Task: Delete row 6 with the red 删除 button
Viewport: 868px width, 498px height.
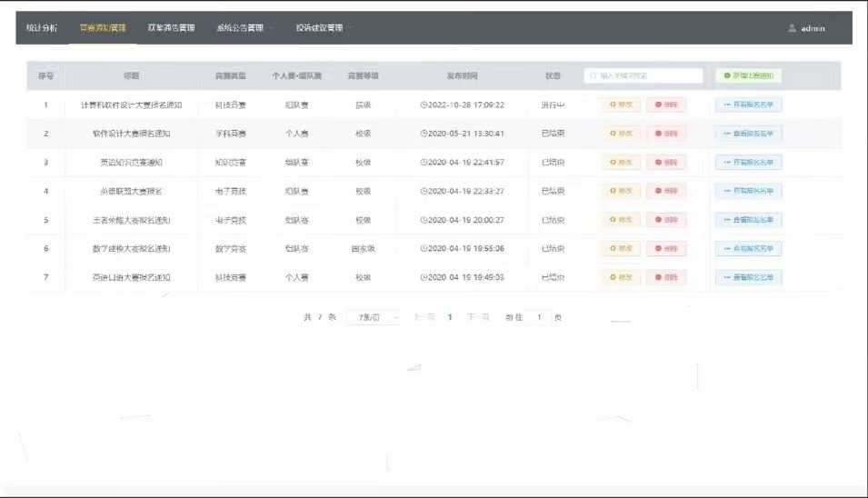Action: (666, 248)
